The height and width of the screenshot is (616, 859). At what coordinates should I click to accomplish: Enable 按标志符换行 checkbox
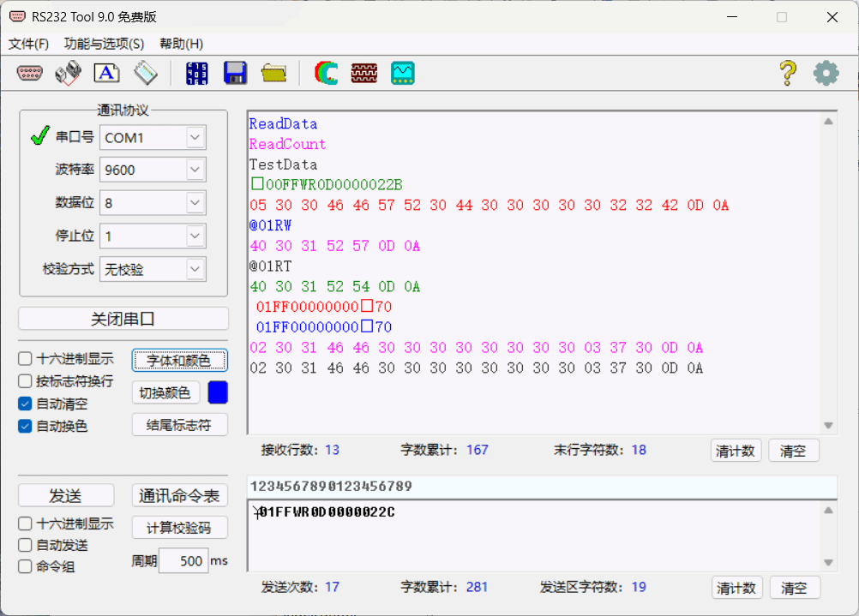(25, 381)
